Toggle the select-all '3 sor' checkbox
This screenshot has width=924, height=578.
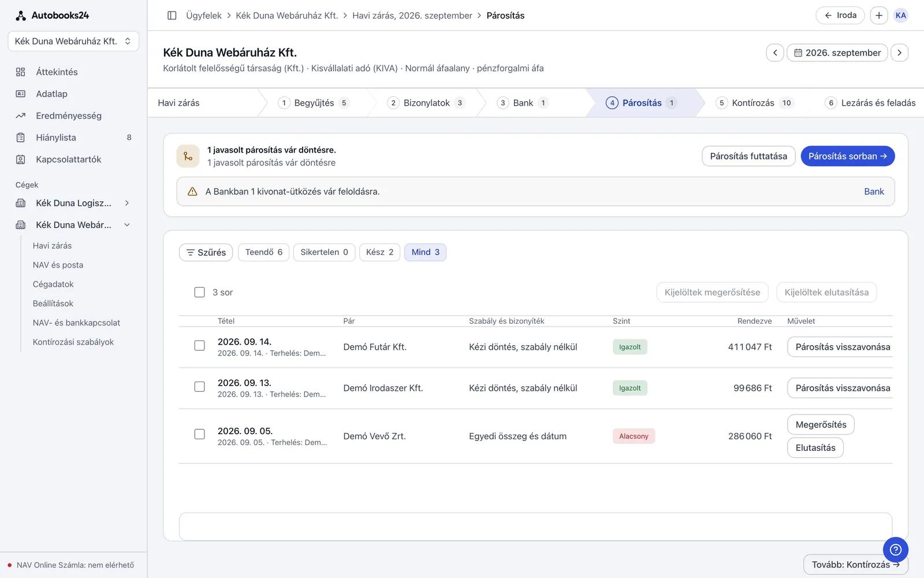coord(200,292)
